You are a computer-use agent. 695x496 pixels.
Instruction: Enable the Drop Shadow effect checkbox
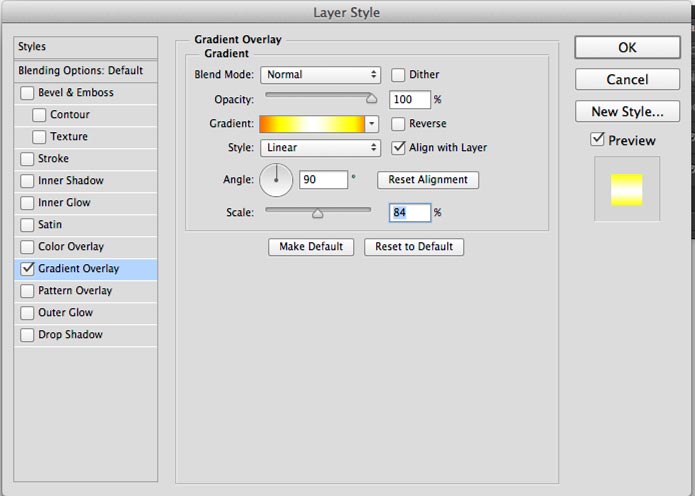pos(27,335)
